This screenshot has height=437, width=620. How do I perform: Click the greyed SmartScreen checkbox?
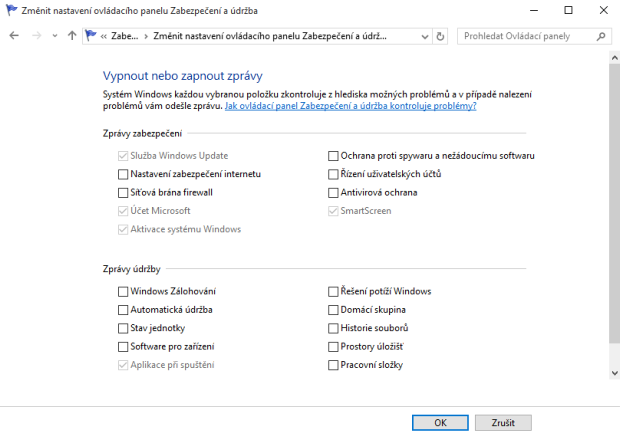coord(333,211)
